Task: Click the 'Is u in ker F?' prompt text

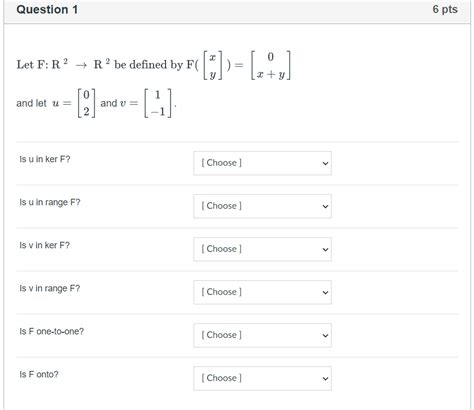Action: [45, 159]
